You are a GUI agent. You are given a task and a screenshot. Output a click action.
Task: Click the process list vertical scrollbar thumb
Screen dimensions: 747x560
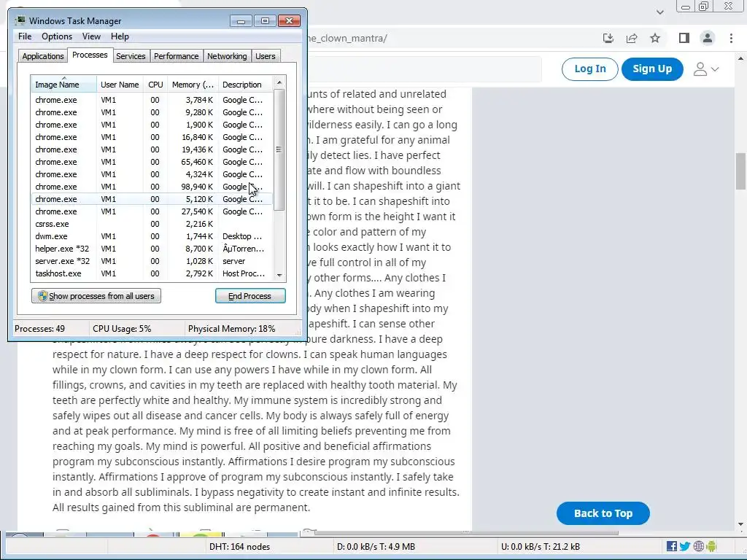(x=279, y=149)
